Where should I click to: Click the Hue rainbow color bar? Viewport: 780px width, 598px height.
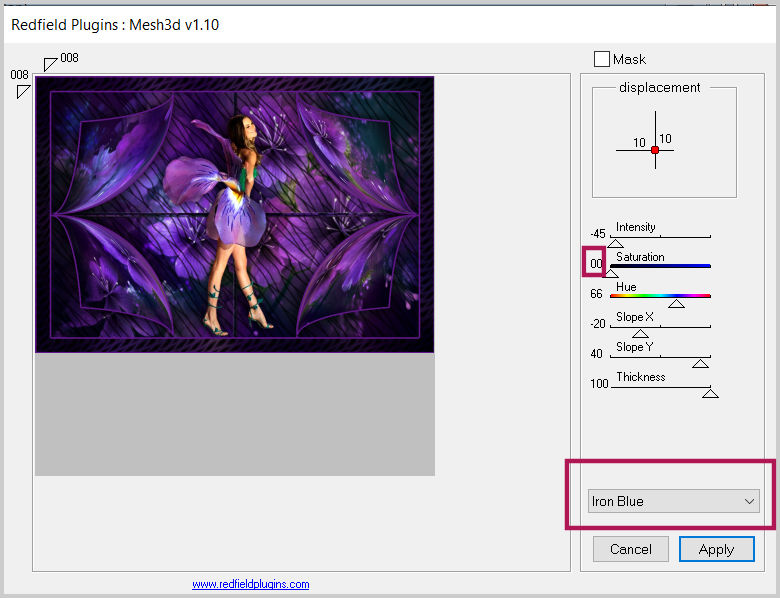coord(660,296)
